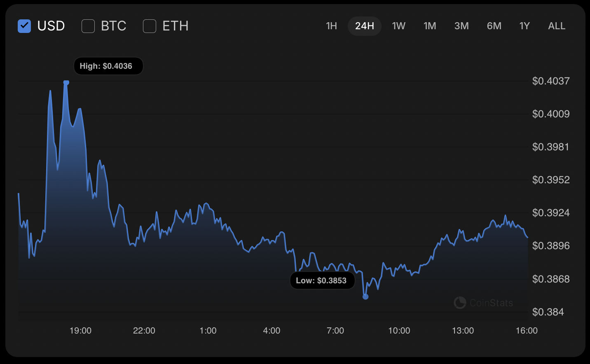
Task: Enable the BTC currency checkbox
Action: click(88, 26)
